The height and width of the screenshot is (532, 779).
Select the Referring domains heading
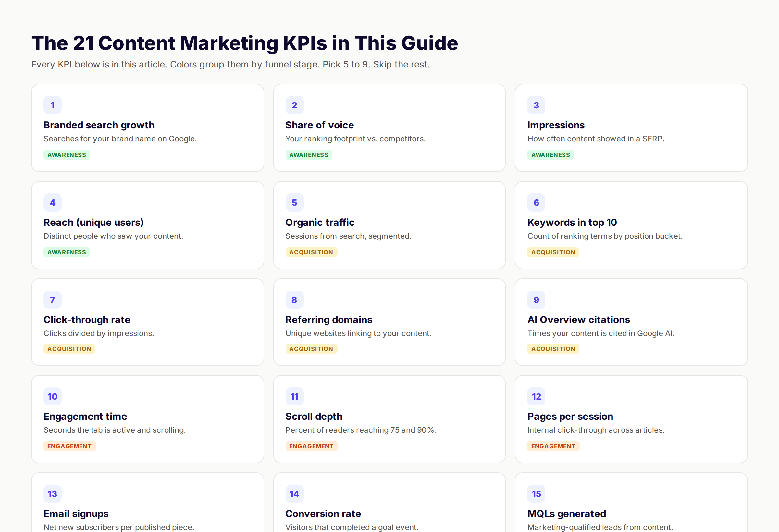[328, 320]
